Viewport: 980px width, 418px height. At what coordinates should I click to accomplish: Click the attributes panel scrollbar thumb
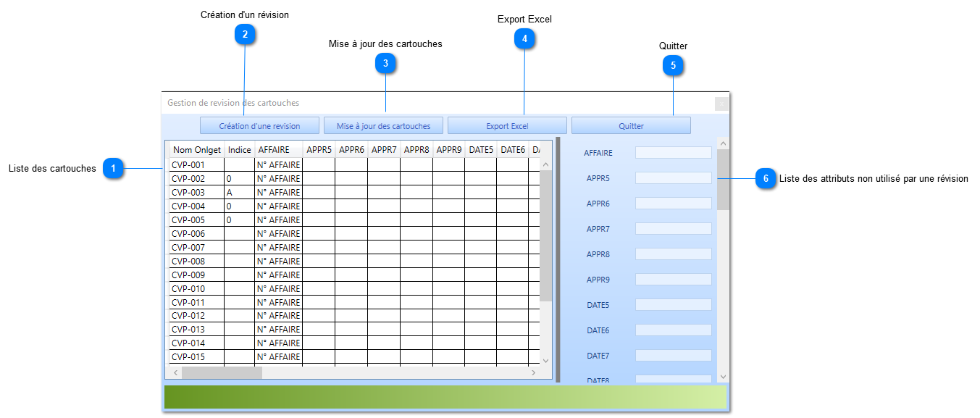723,180
